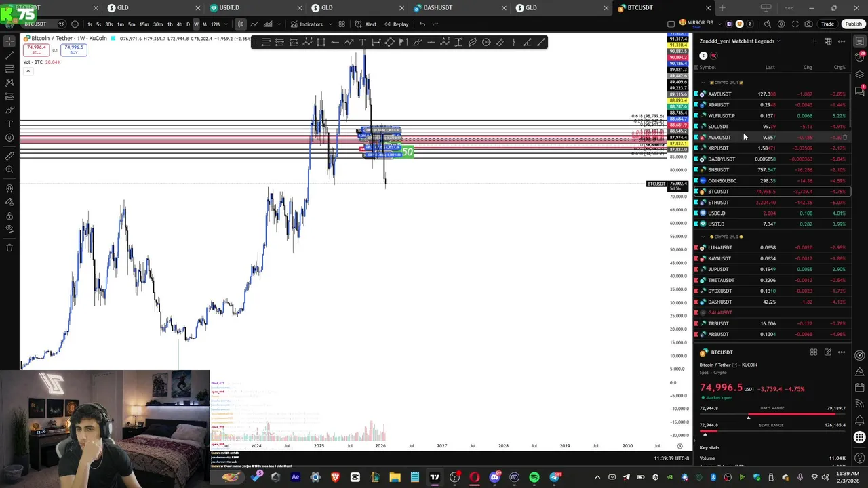Viewport: 868px width, 488px height.
Task: Open the Indicators menu
Action: pos(307,24)
